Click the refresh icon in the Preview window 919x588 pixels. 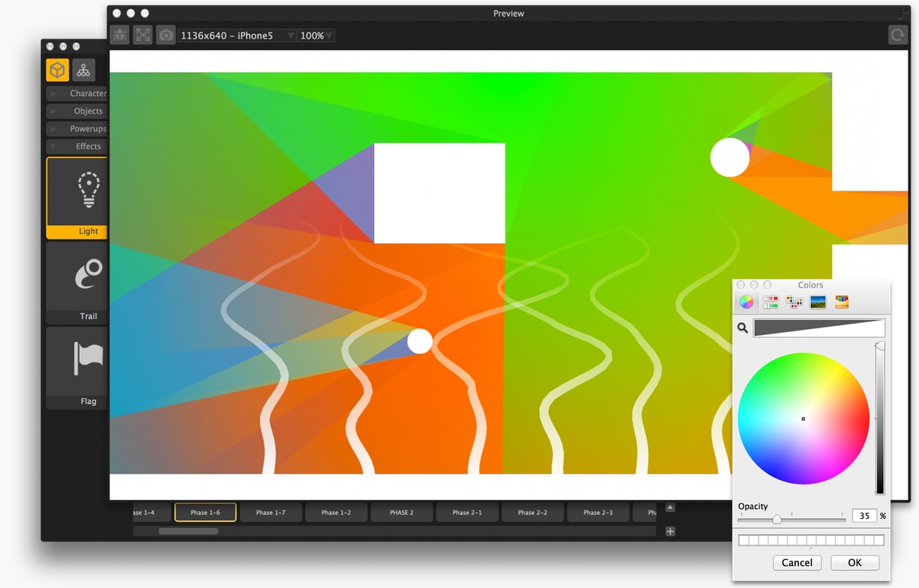point(898,35)
